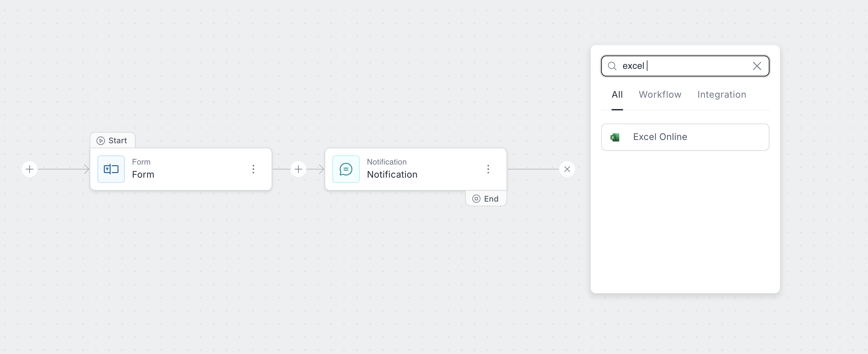Click the search magnifier icon

click(x=612, y=66)
